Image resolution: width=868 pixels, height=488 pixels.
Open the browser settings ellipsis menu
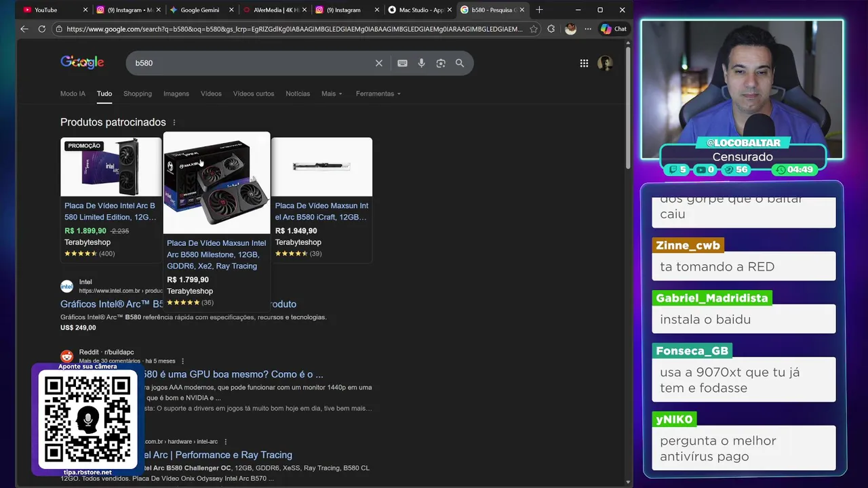click(x=587, y=29)
